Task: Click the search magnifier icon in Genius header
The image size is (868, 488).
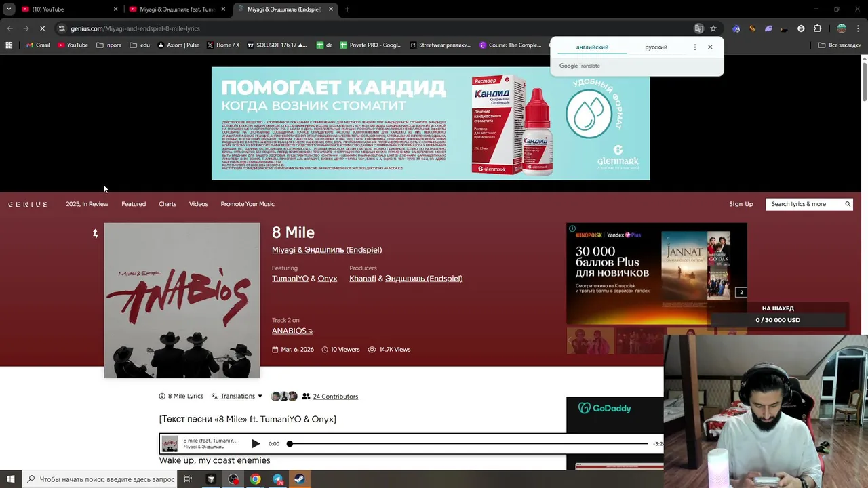Action: coord(848,204)
